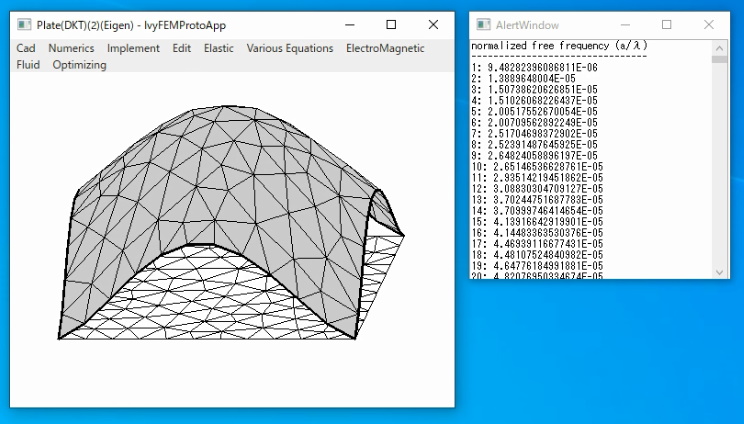Open the Fluid menu
The image size is (744, 424).
28,65
